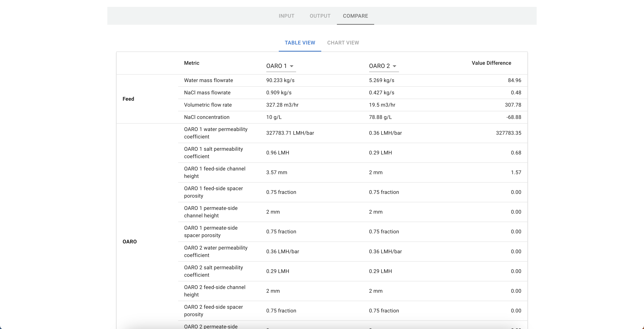644x329 pixels.
Task: Click the 10 g/L value
Action: click(274, 117)
